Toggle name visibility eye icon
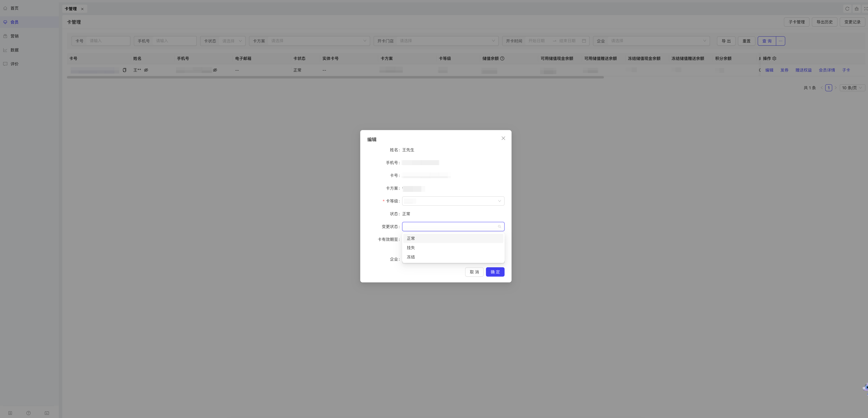Screen dimensions: 868x418 [x=146, y=70]
